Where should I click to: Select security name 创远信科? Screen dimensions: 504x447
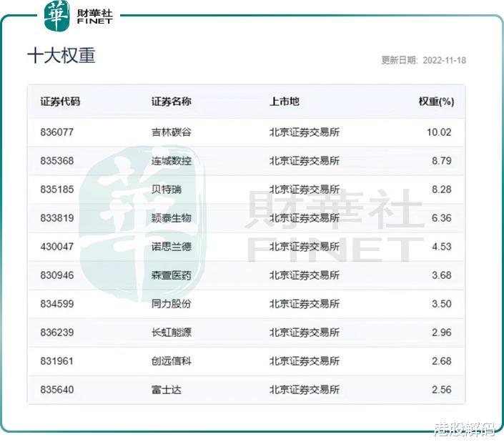tap(172, 361)
